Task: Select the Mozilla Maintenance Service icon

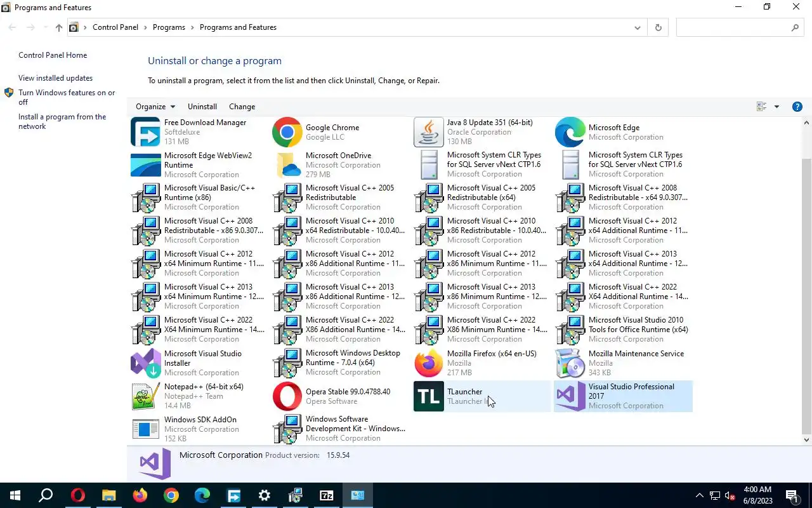Action: [x=570, y=363]
